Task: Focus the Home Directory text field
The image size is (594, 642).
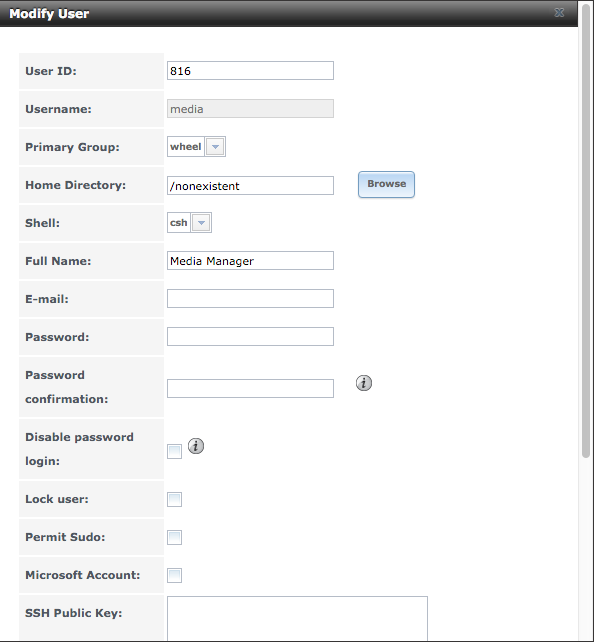Action: 250,186
